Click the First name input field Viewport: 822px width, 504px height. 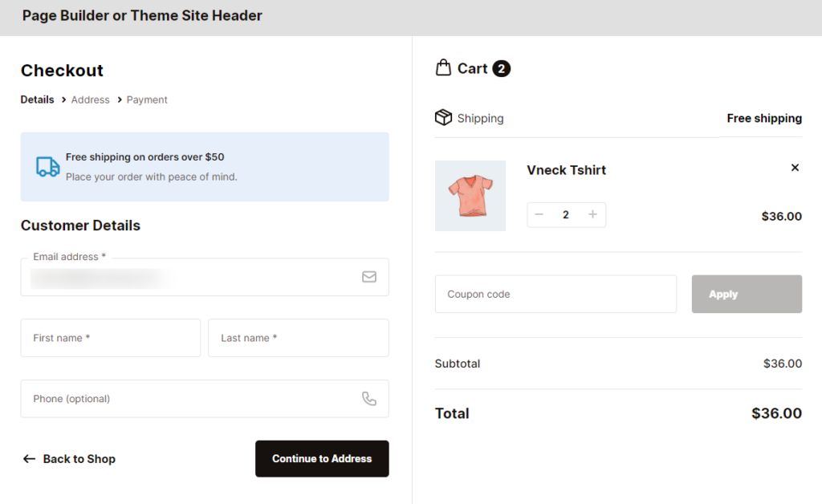(x=110, y=337)
